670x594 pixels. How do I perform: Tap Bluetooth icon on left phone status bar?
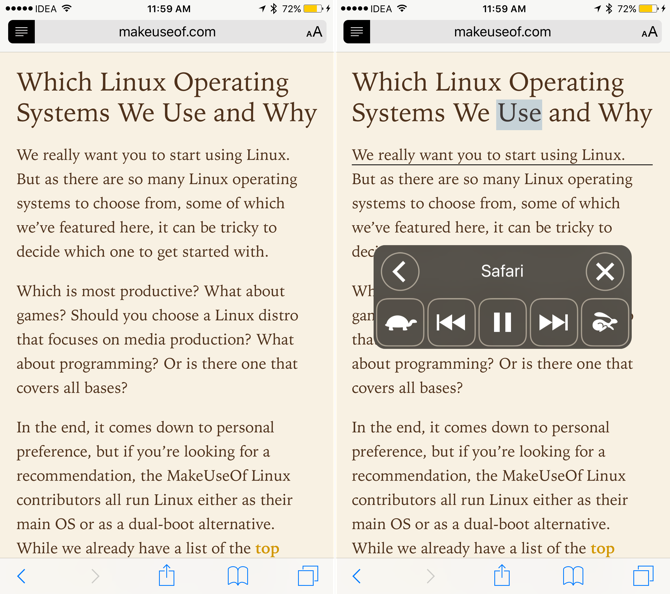point(274,9)
